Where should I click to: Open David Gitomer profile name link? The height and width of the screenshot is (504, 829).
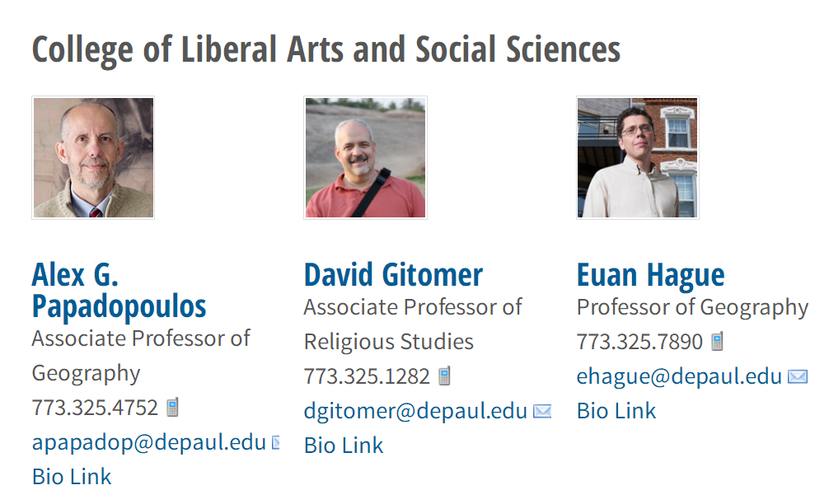click(393, 274)
